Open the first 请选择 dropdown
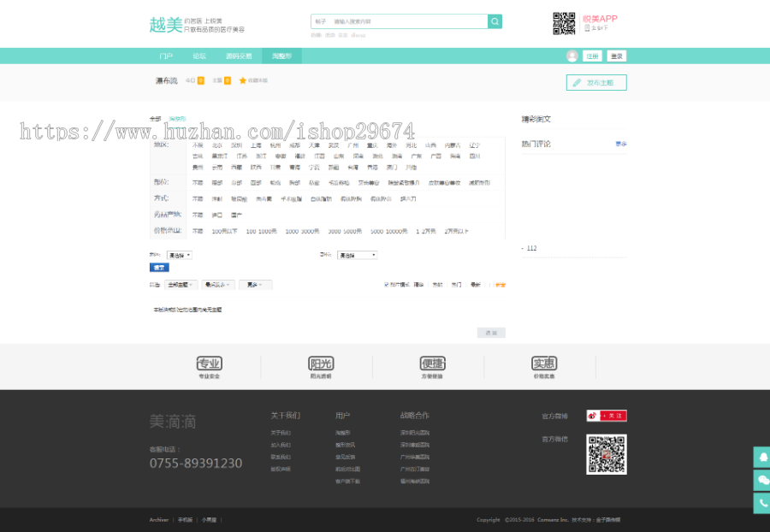Viewport: 770px width, 532px height. point(179,255)
